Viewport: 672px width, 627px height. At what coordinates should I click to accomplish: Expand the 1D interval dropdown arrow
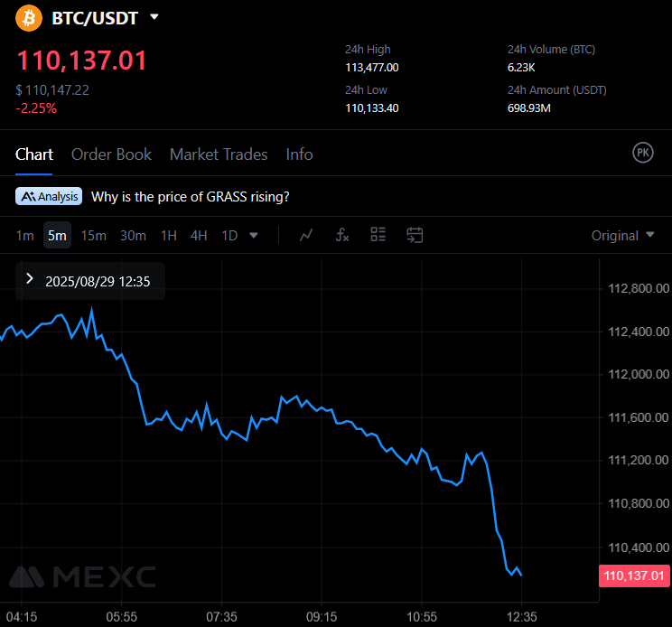(254, 236)
